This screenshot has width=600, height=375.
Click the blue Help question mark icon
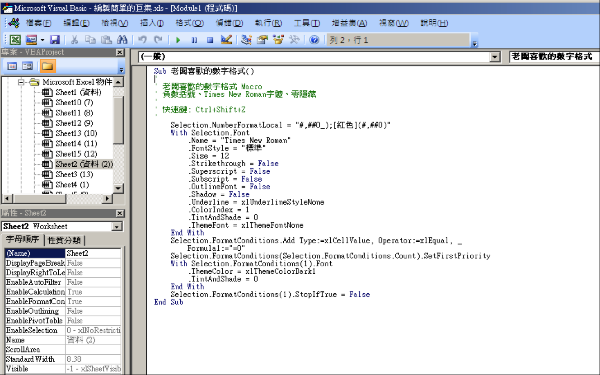point(314,40)
